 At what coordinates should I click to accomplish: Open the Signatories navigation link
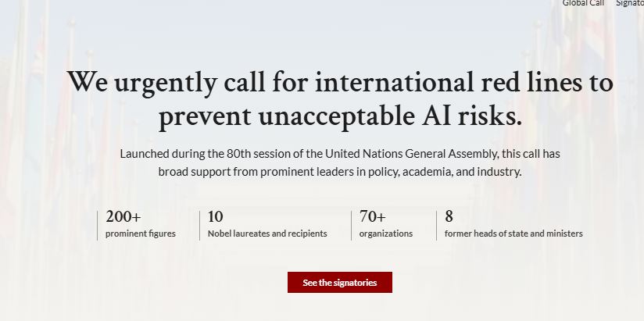tap(630, 3)
